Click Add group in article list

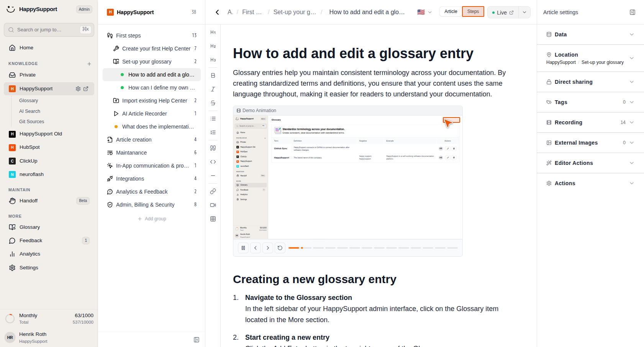tap(152, 219)
